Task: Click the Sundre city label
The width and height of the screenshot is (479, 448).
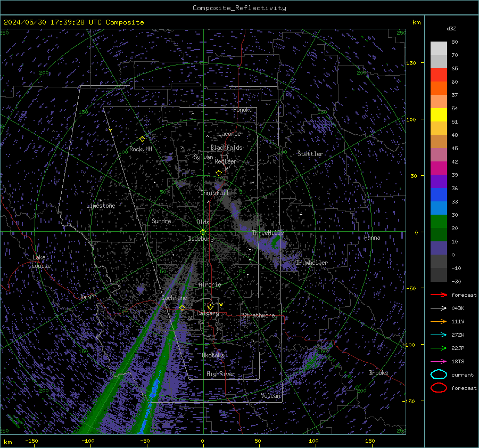Action: click(x=161, y=221)
